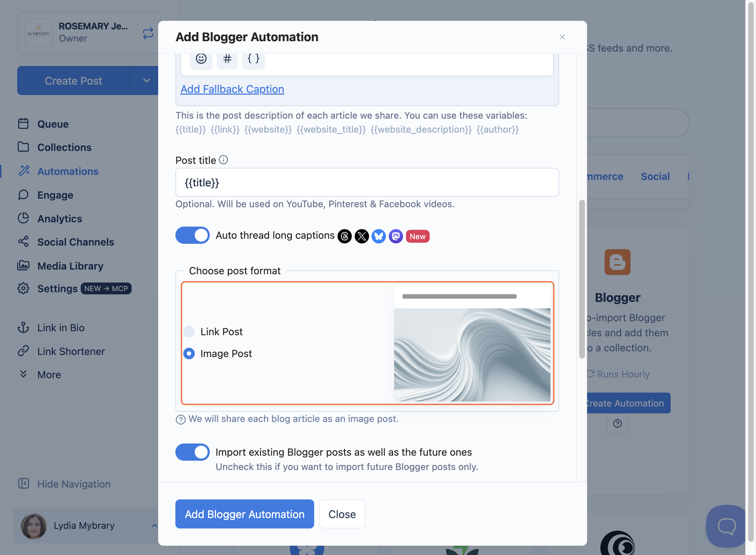Viewport: 756px width, 555px height.
Task: Expand the Lydia Mybrary user menu
Action: point(155,526)
